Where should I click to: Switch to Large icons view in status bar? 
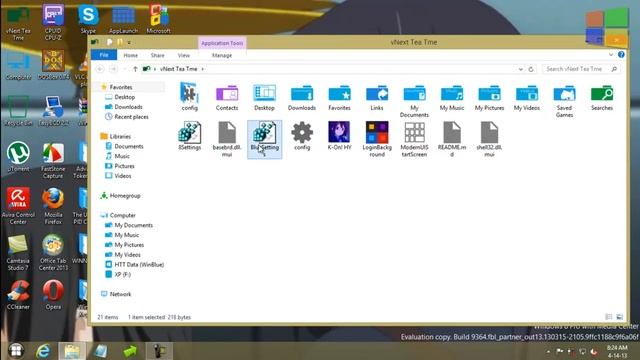[x=619, y=317]
